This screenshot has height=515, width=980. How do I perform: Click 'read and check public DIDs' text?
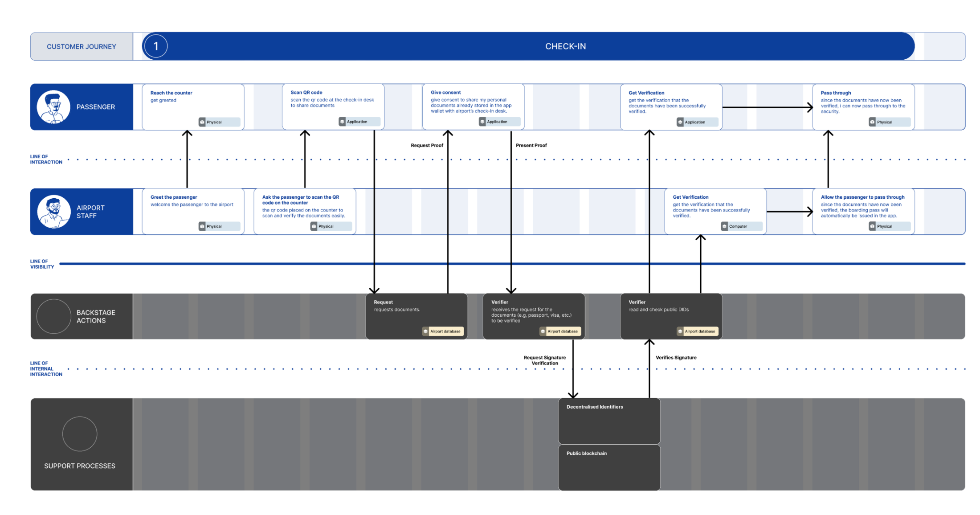point(658,310)
